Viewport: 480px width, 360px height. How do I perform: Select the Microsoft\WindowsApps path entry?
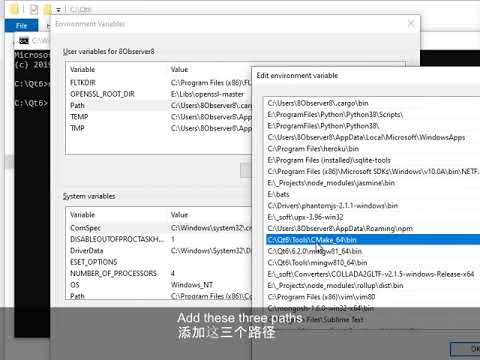[x=373, y=137]
